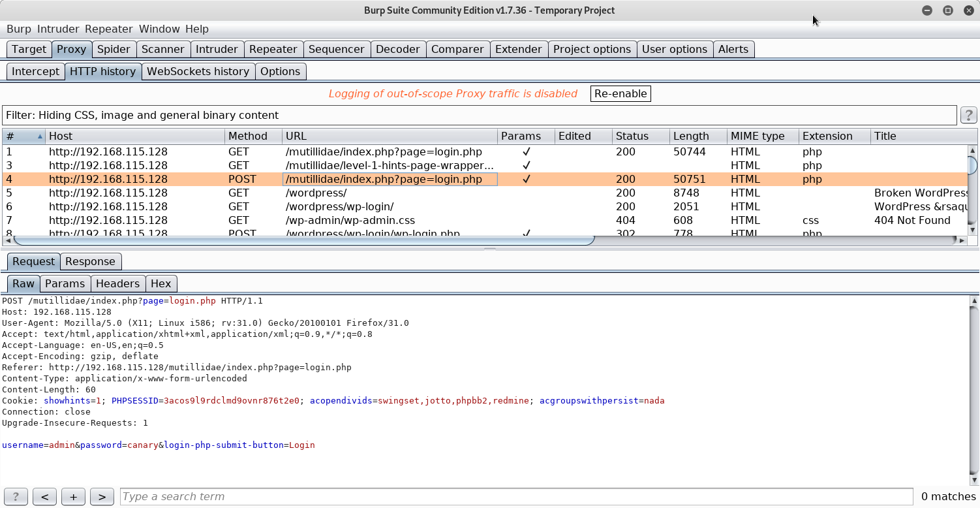Switch to the Comparer tab
The height and width of the screenshot is (508, 980).
[x=457, y=50]
